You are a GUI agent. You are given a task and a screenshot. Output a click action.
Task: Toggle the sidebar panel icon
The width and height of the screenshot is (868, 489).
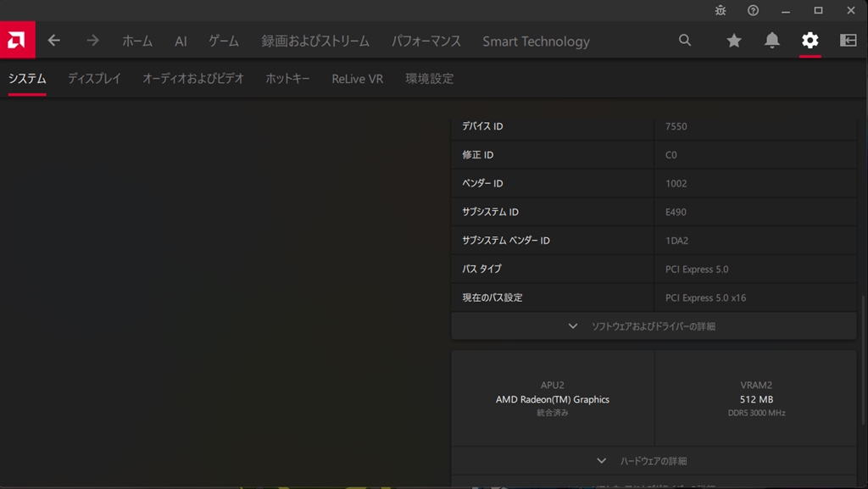click(848, 40)
